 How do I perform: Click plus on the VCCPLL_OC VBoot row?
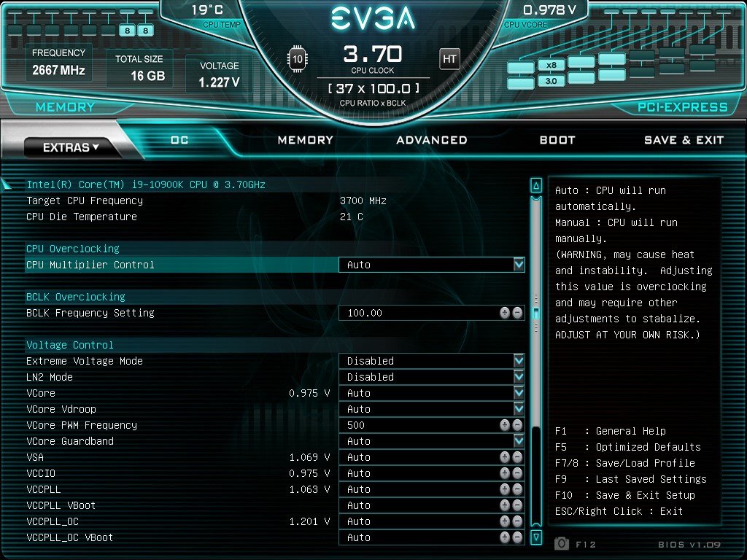pos(505,537)
